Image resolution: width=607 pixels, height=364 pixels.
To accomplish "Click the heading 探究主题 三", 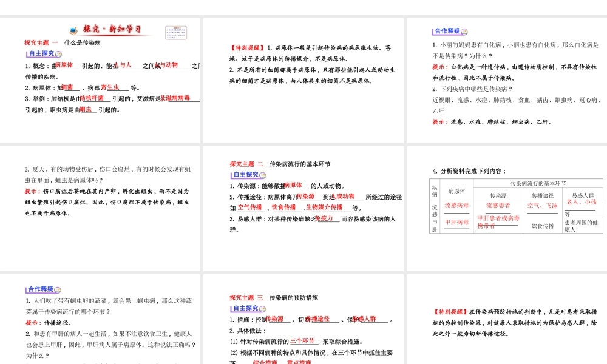I will (x=246, y=298).
